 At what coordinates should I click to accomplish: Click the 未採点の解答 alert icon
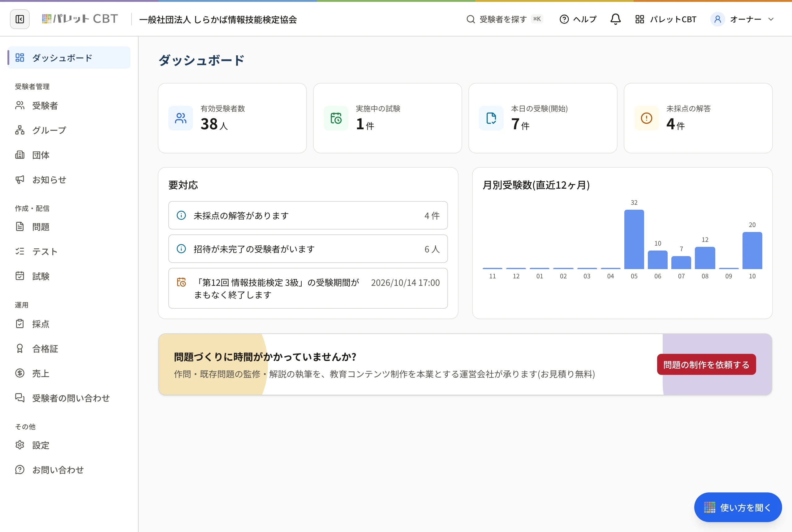(646, 118)
